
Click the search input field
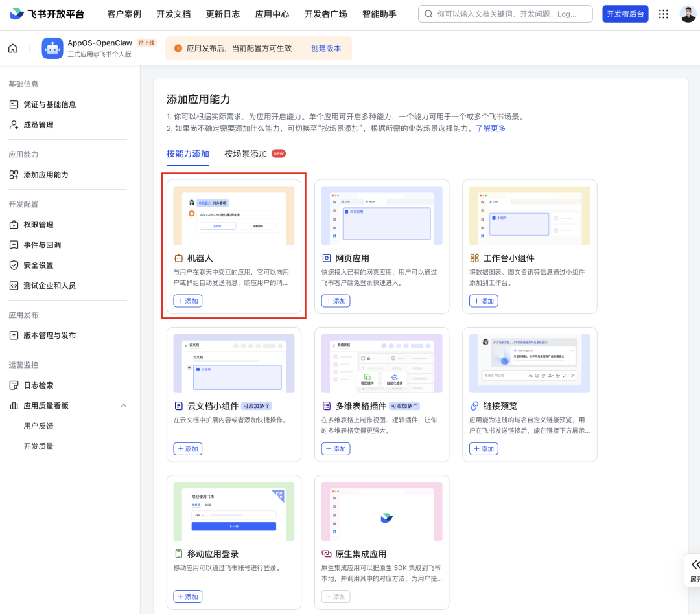coord(512,14)
